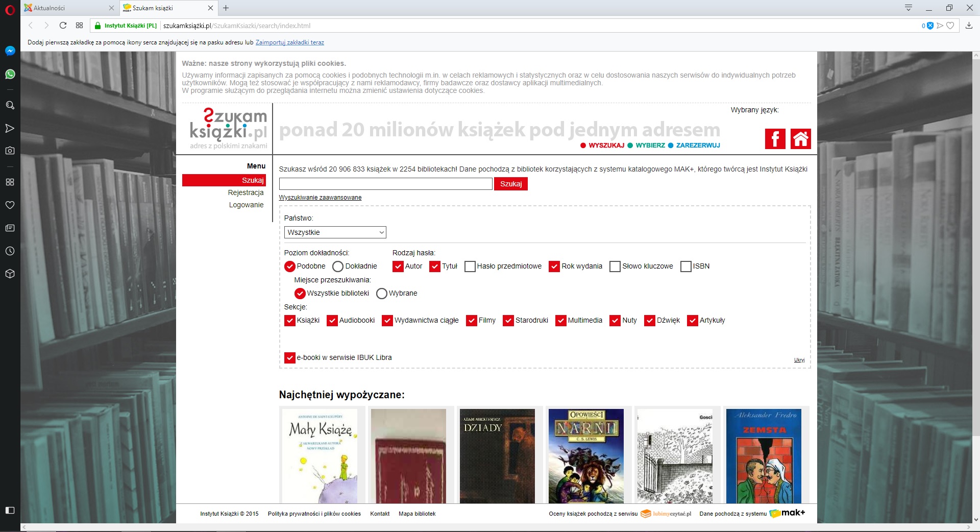Uncheck the Filmy section checkbox
The height and width of the screenshot is (532, 980).
click(x=472, y=321)
